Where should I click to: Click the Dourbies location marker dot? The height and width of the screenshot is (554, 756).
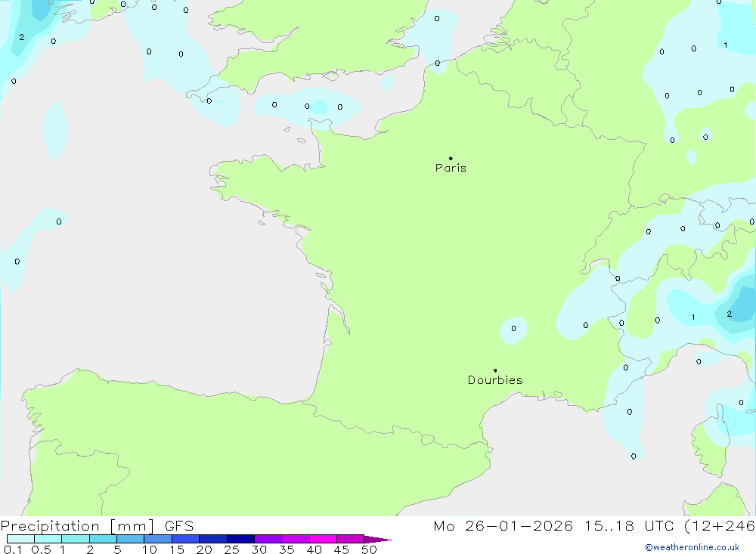[495, 370]
